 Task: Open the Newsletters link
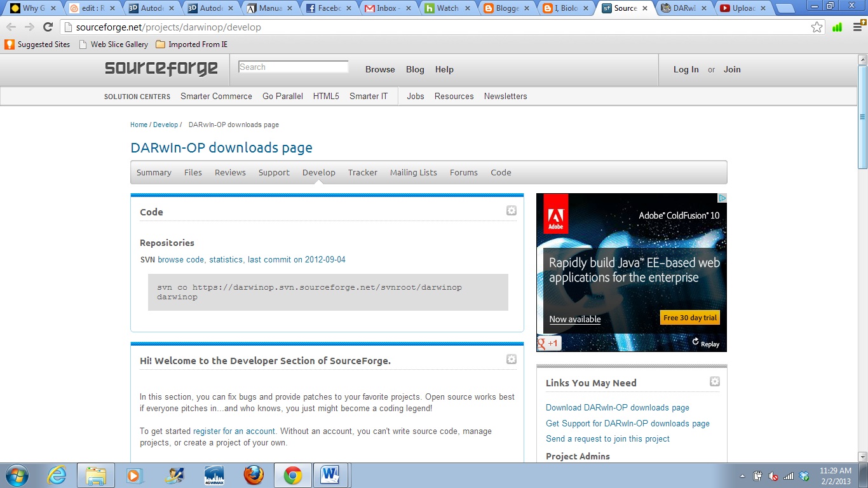pos(505,96)
